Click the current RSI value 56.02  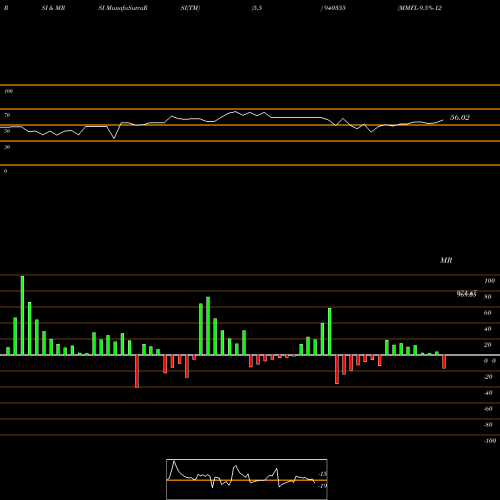coord(460,117)
